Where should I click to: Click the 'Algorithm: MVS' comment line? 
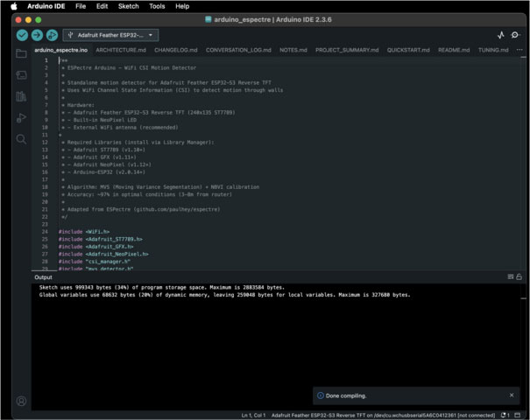[x=160, y=186]
